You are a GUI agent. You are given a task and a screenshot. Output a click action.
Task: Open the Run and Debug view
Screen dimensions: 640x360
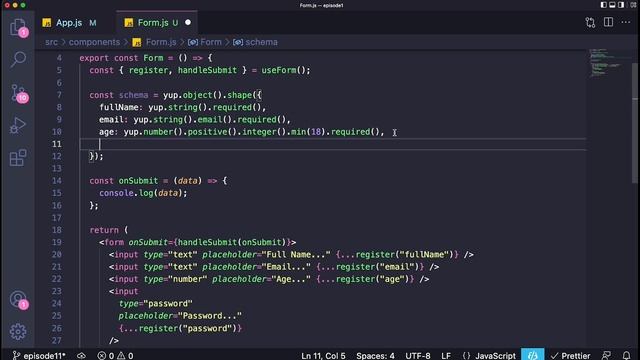click(18, 125)
